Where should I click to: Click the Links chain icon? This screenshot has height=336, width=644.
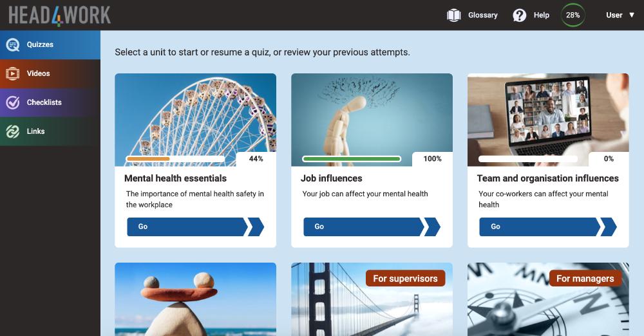click(x=13, y=131)
